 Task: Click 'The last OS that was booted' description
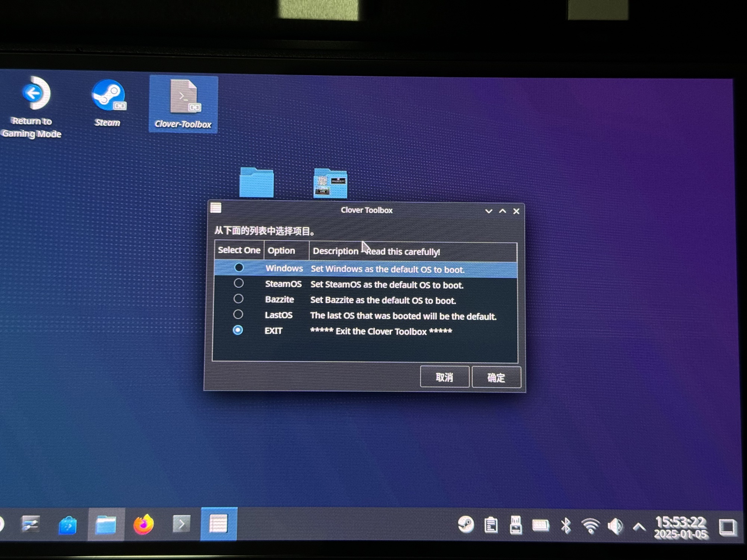[403, 316]
